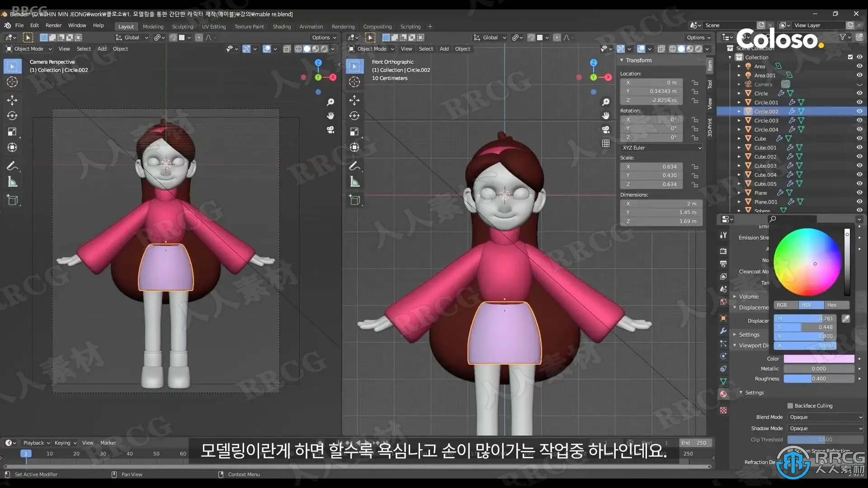
Task: Open the Render menu
Action: tap(53, 25)
